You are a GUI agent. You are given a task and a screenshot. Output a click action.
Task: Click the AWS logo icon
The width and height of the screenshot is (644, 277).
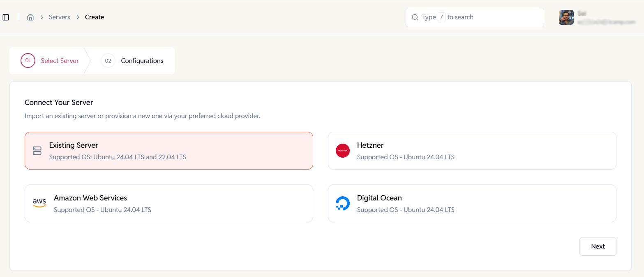tap(39, 203)
